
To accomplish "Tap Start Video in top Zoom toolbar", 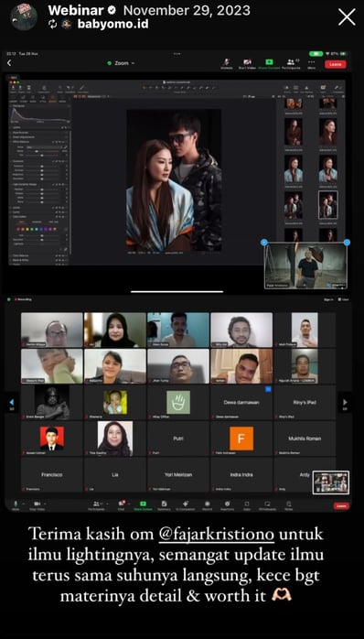I will click(x=248, y=63).
